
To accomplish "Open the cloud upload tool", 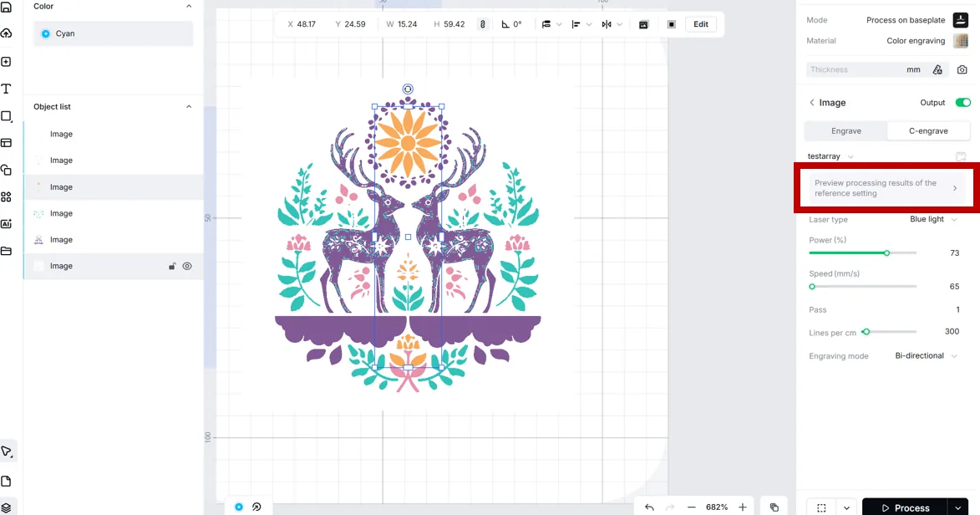I will (x=6, y=33).
